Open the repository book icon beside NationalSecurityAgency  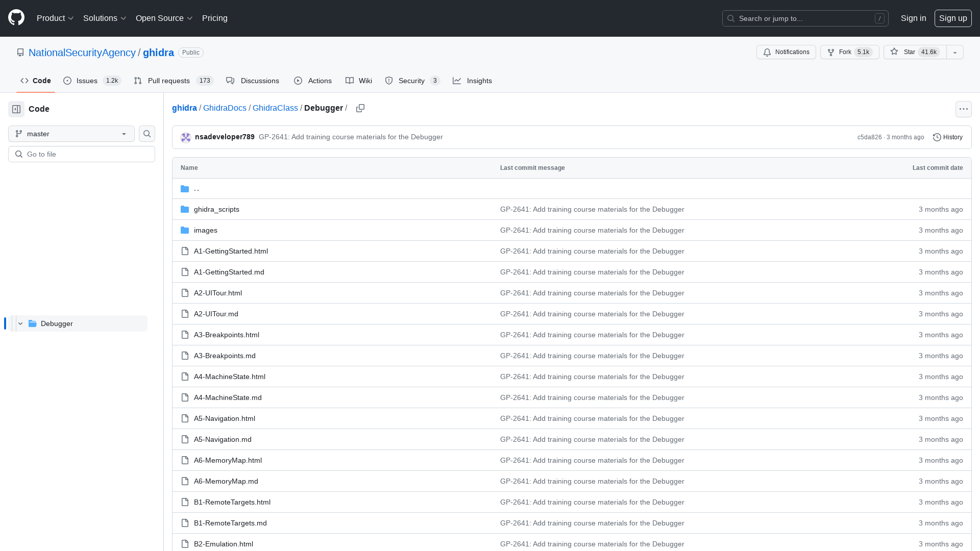click(20, 53)
